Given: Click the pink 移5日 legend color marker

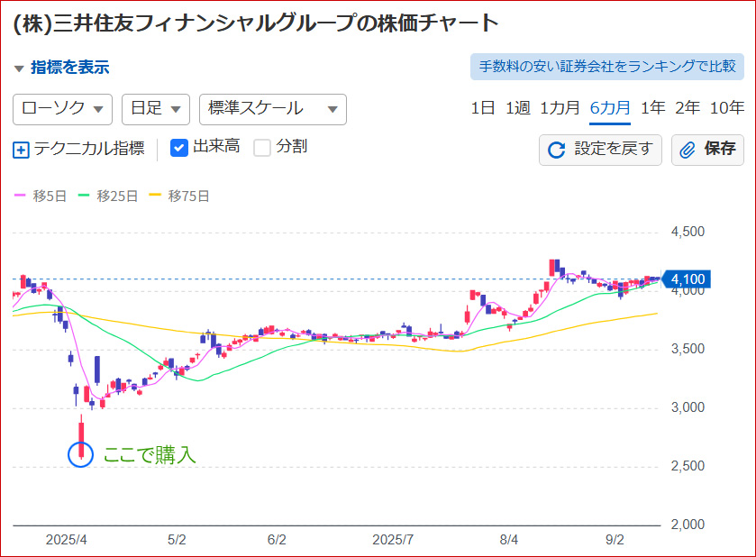Looking at the screenshot, I should pyautogui.click(x=20, y=195).
